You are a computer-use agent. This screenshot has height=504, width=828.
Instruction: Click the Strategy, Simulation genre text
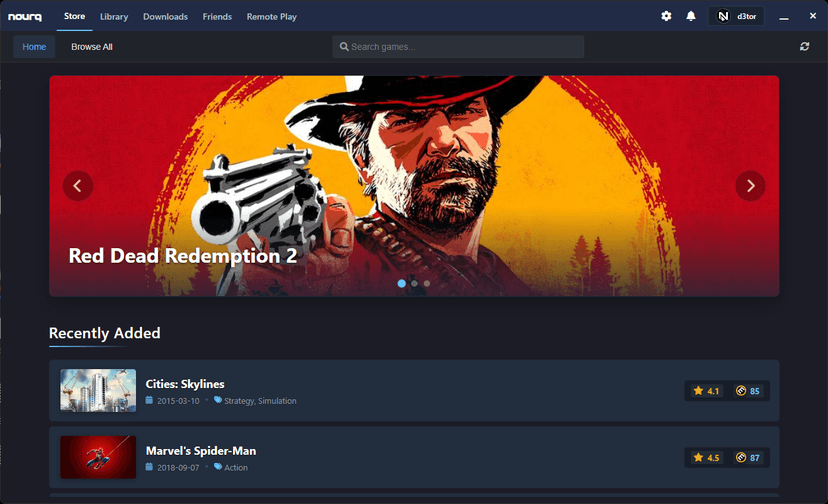[260, 401]
